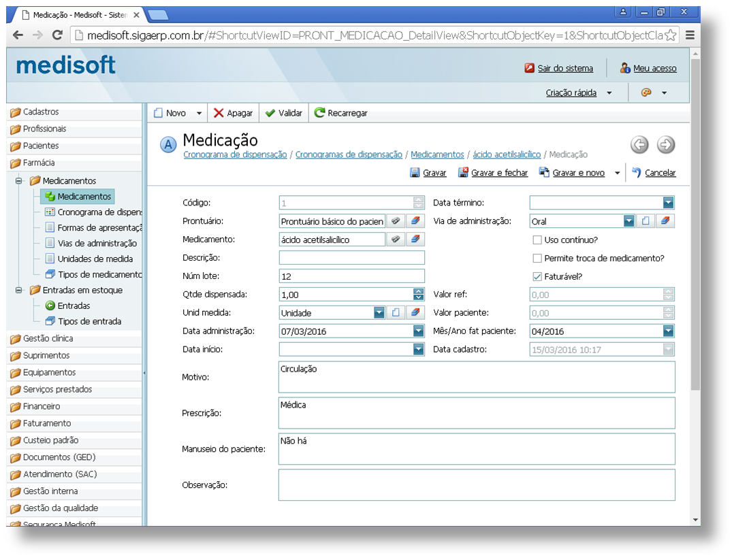This screenshot has width=734, height=560.
Task: Click the page vertical scrollbar
Action: (695, 225)
